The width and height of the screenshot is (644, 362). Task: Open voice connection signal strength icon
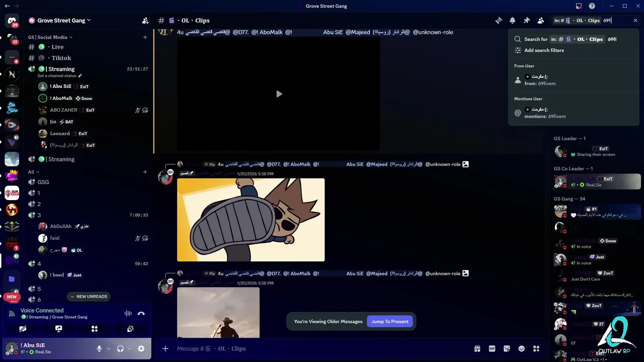pos(12,314)
